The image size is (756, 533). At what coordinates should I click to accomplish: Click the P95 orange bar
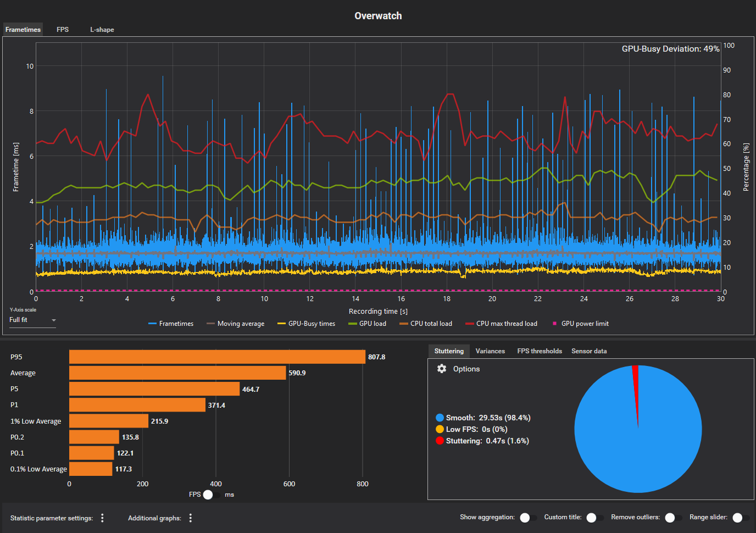[x=217, y=357]
